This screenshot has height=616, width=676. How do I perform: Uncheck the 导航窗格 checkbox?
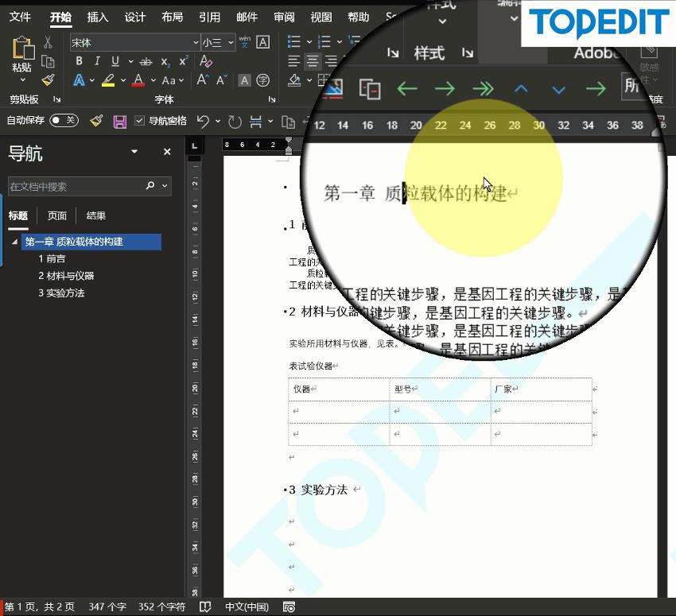(140, 120)
